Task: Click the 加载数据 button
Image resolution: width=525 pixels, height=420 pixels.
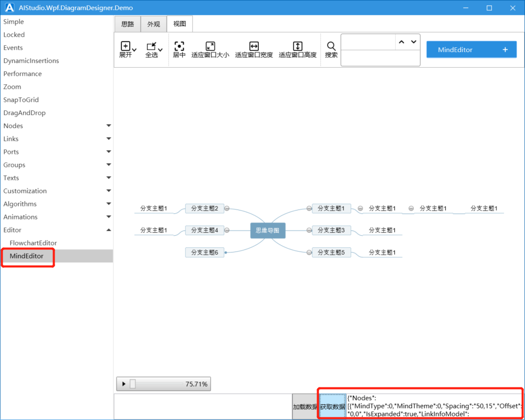Action: pyautogui.click(x=305, y=406)
